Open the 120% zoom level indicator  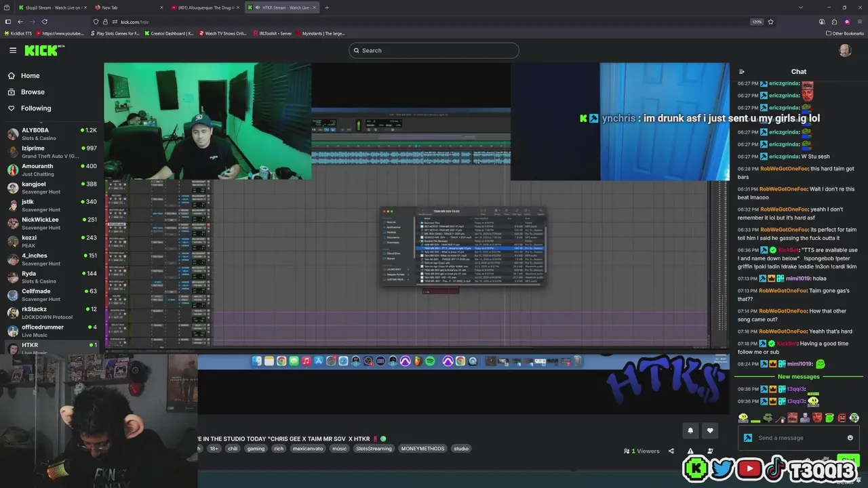[757, 22]
